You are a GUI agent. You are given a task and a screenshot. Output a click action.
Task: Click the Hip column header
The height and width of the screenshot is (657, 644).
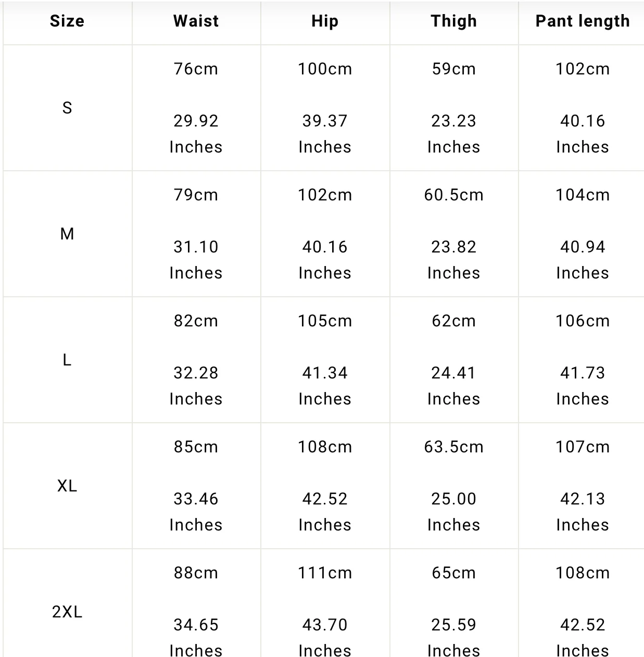click(325, 21)
